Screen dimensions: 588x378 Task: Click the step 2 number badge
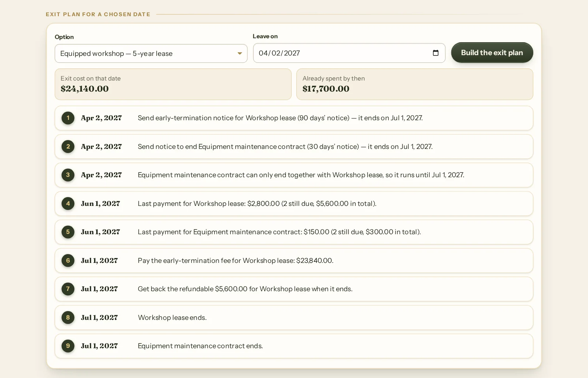[x=68, y=146]
